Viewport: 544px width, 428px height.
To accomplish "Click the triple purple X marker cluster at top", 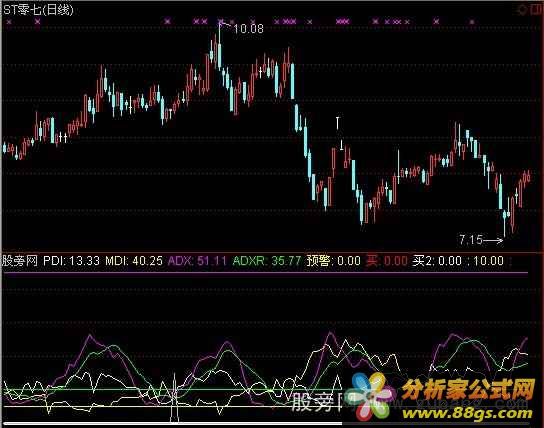I will point(342,22).
